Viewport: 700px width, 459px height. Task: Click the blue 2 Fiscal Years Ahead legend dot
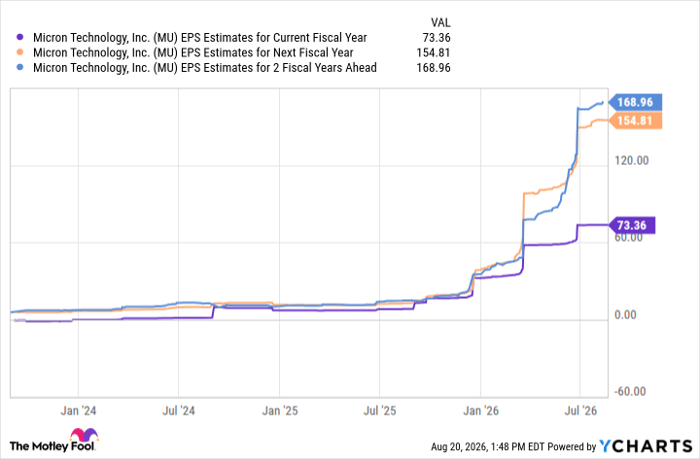(20, 67)
